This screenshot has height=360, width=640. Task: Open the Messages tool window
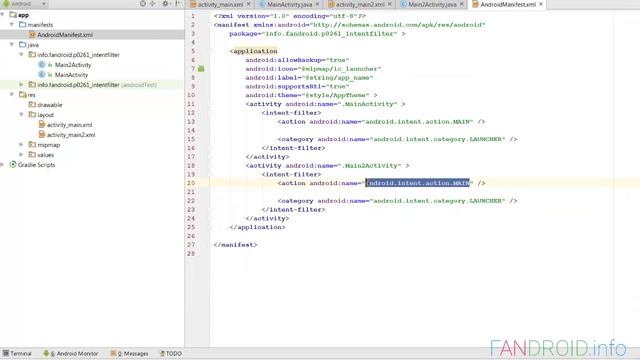pyautogui.click(x=129, y=353)
